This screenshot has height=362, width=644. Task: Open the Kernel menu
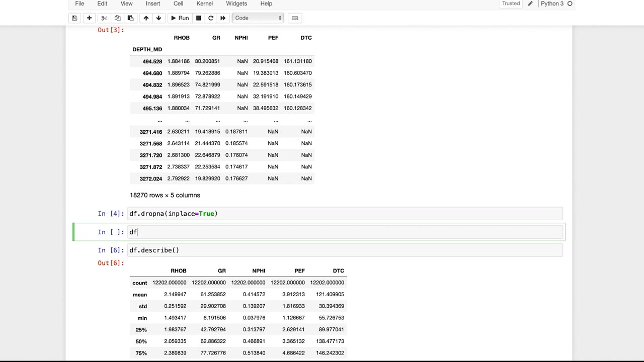(204, 4)
